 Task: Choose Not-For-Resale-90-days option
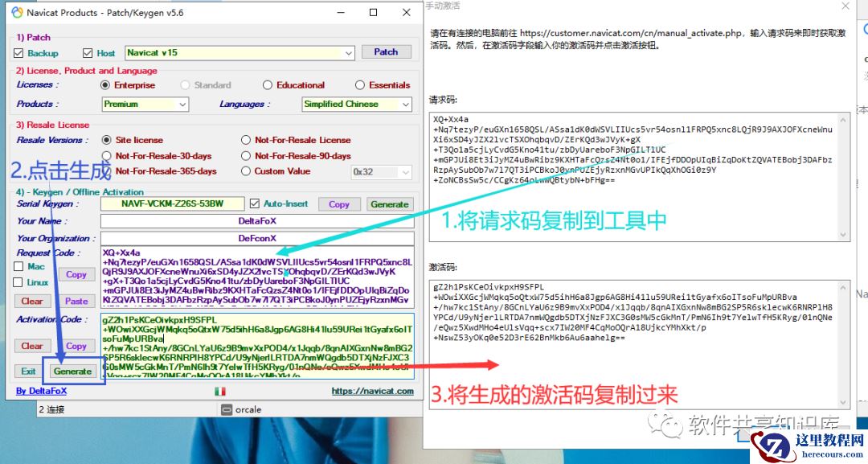point(246,156)
